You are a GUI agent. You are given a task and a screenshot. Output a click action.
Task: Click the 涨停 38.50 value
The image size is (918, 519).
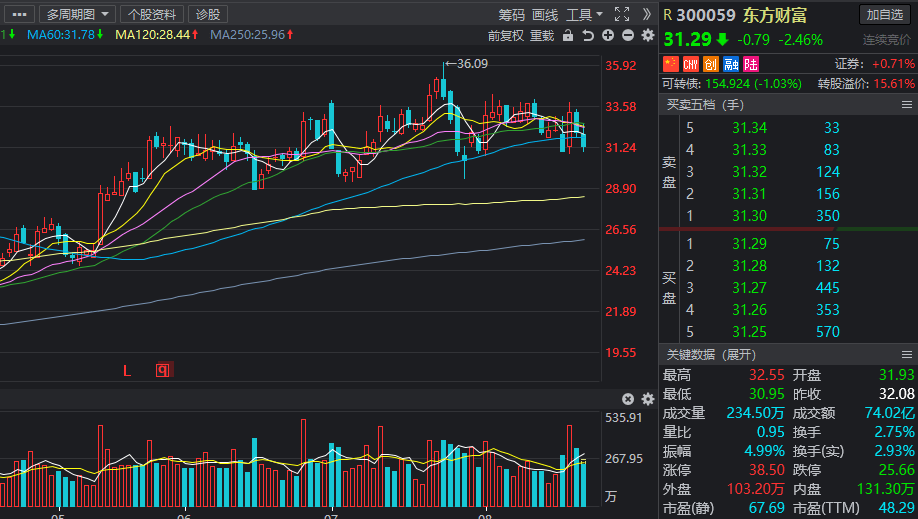click(766, 470)
